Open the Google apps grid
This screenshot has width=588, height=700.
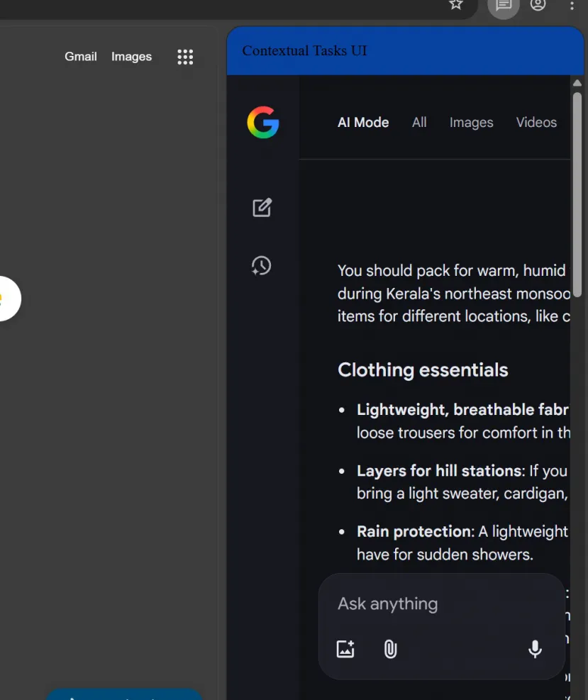click(x=185, y=57)
